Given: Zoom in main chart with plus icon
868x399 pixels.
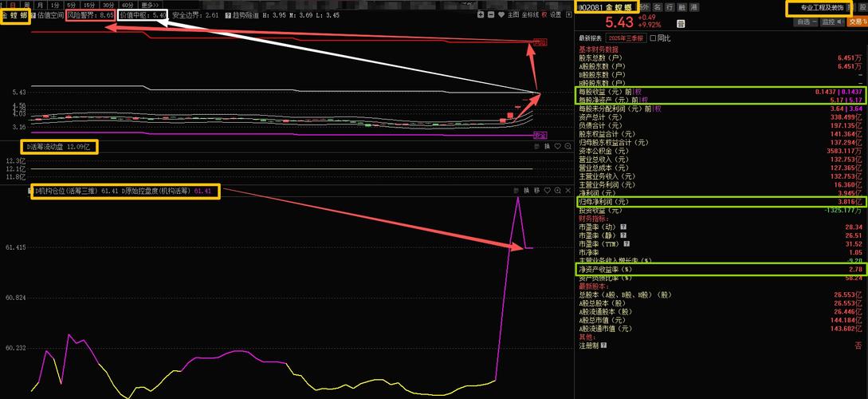Looking at the screenshot, I should tap(481, 14).
